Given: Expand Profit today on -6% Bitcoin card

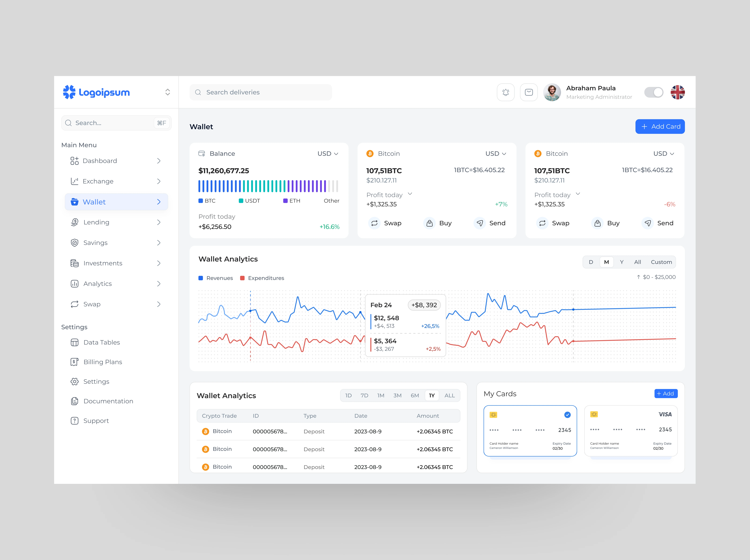Looking at the screenshot, I should [578, 194].
